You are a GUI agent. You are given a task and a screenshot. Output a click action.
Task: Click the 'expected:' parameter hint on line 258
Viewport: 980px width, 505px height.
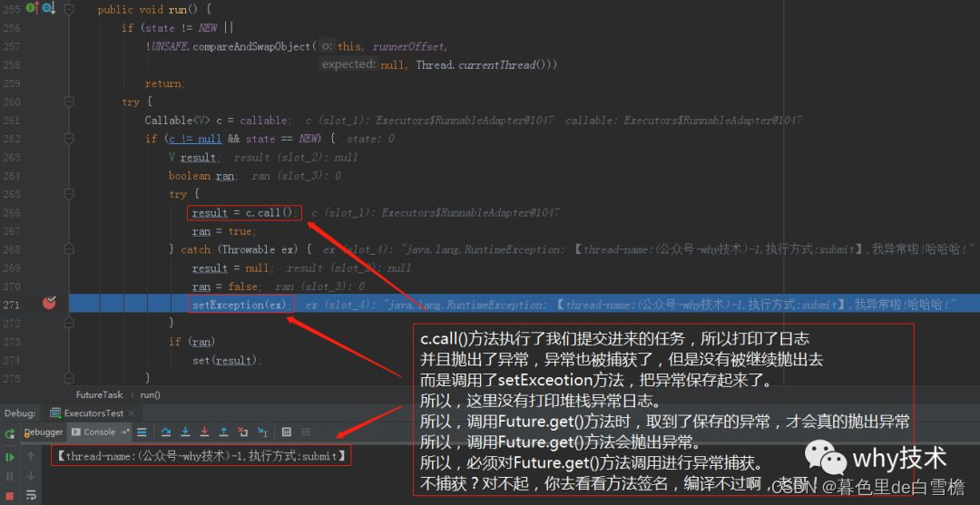pos(348,64)
